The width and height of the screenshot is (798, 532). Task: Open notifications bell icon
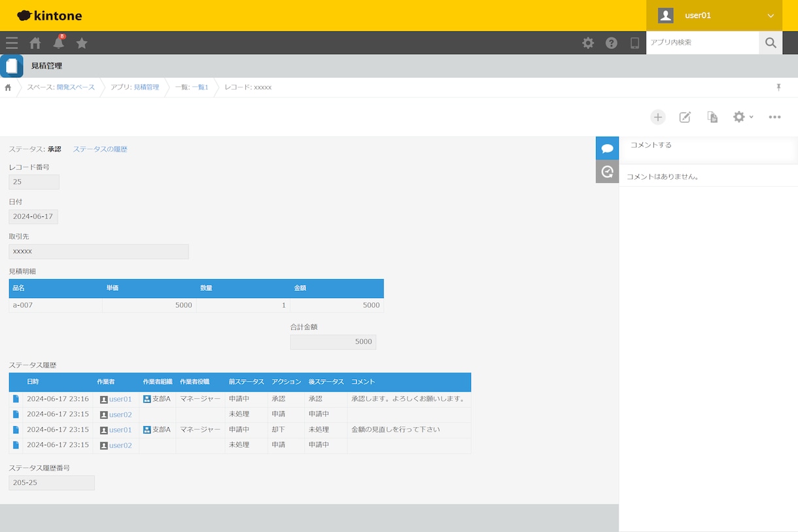tap(59, 43)
